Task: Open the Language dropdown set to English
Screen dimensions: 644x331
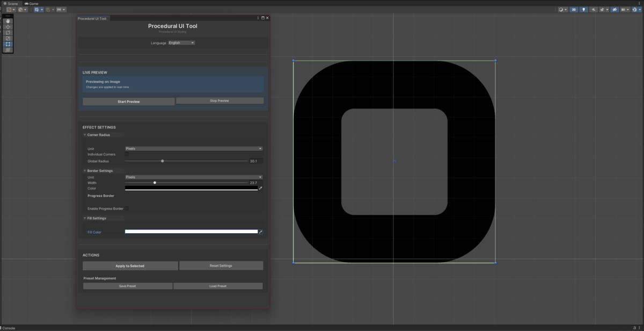Action: pyautogui.click(x=181, y=42)
